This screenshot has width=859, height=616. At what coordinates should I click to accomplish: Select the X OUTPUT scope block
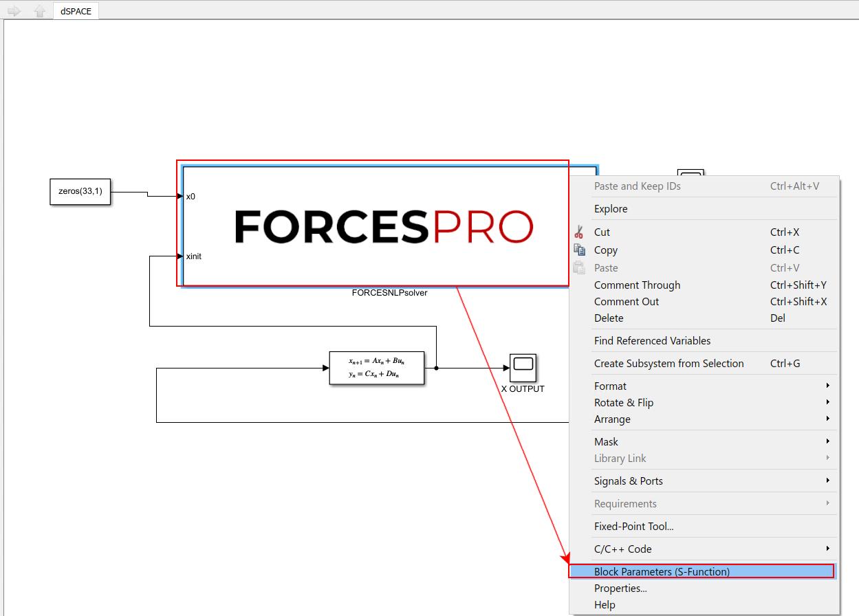pos(523,368)
